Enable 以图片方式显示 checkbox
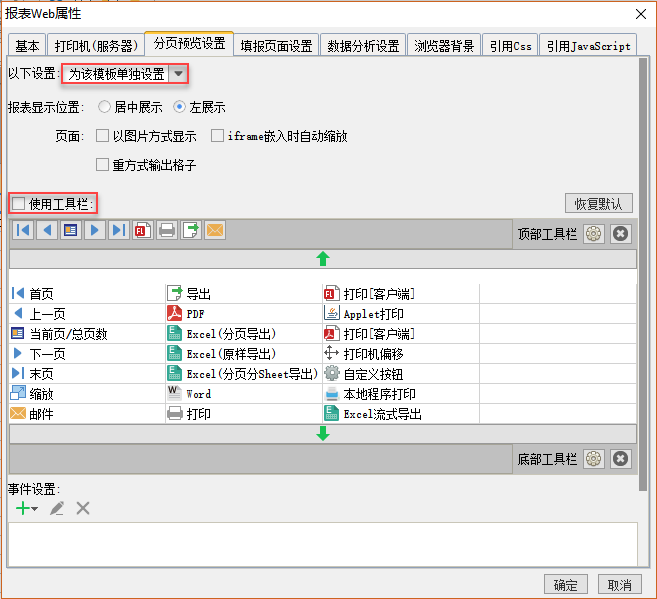This screenshot has height=599, width=657. 102,136
